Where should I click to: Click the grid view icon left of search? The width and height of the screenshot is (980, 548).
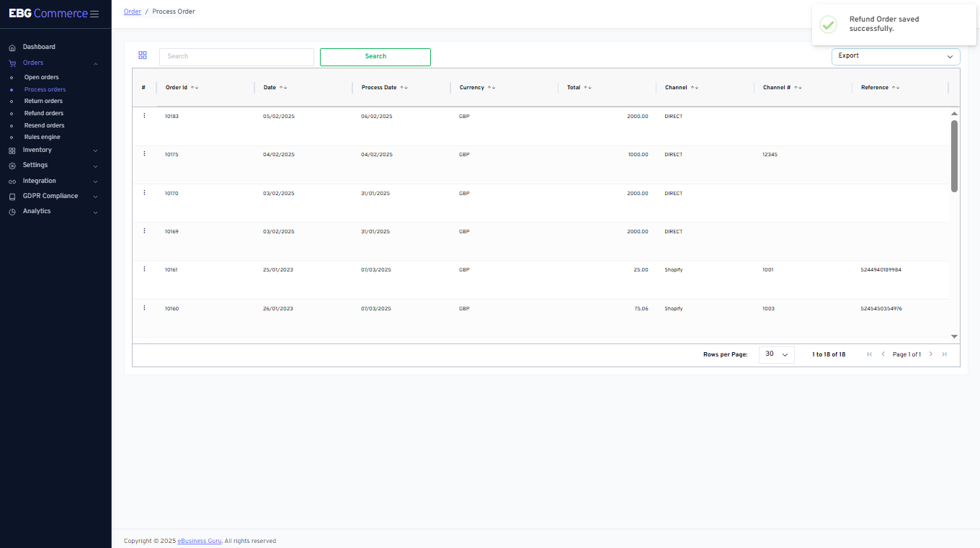click(x=143, y=55)
